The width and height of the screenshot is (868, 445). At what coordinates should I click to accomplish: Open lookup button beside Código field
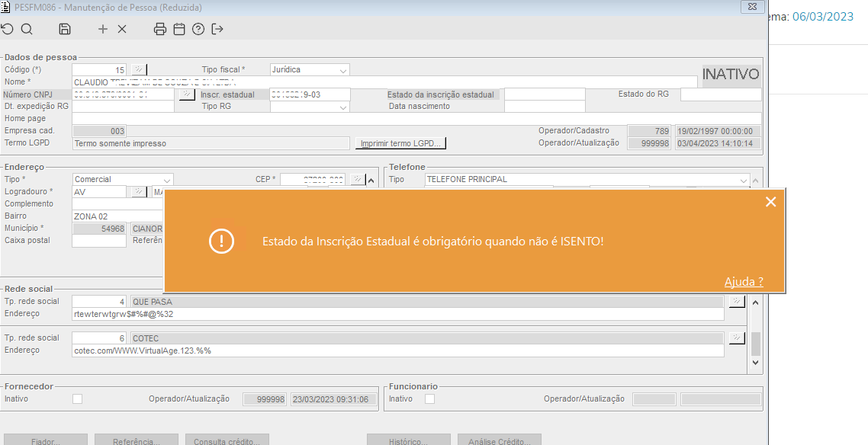click(x=138, y=69)
